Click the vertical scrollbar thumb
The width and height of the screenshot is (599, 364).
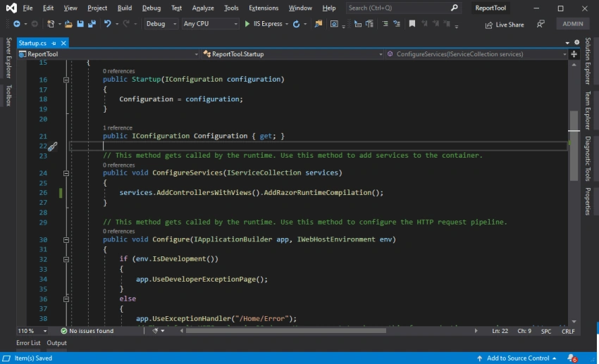574,145
